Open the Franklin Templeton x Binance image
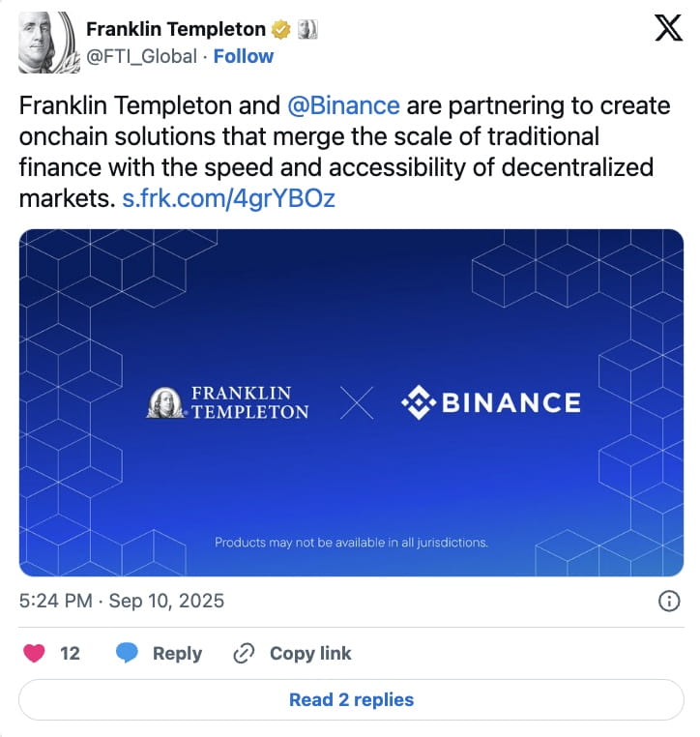This screenshot has width=700, height=737. click(x=351, y=402)
